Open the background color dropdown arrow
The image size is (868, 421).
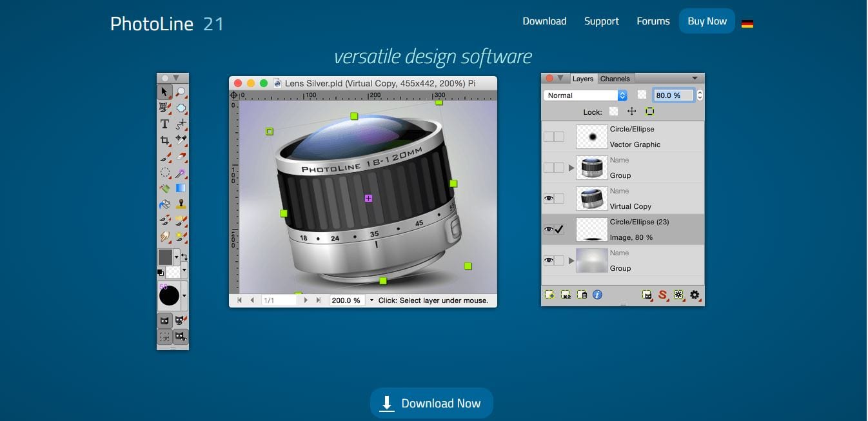point(184,269)
